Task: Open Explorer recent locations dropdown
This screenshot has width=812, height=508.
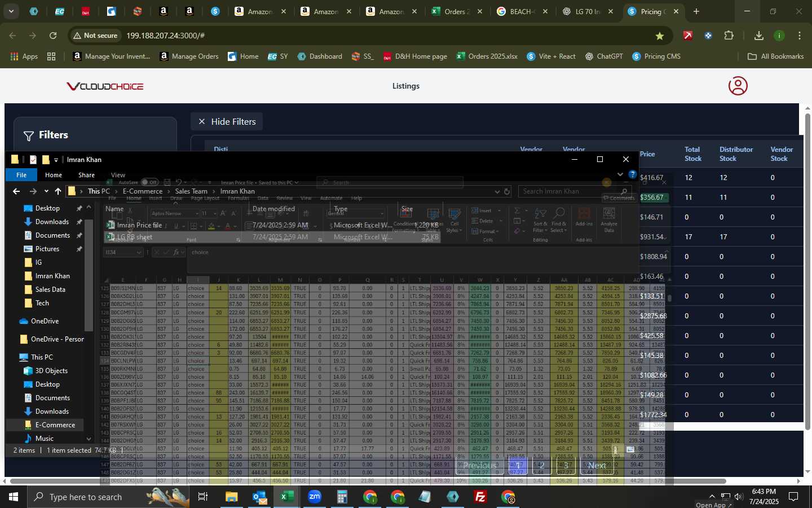Action: pyautogui.click(x=46, y=191)
